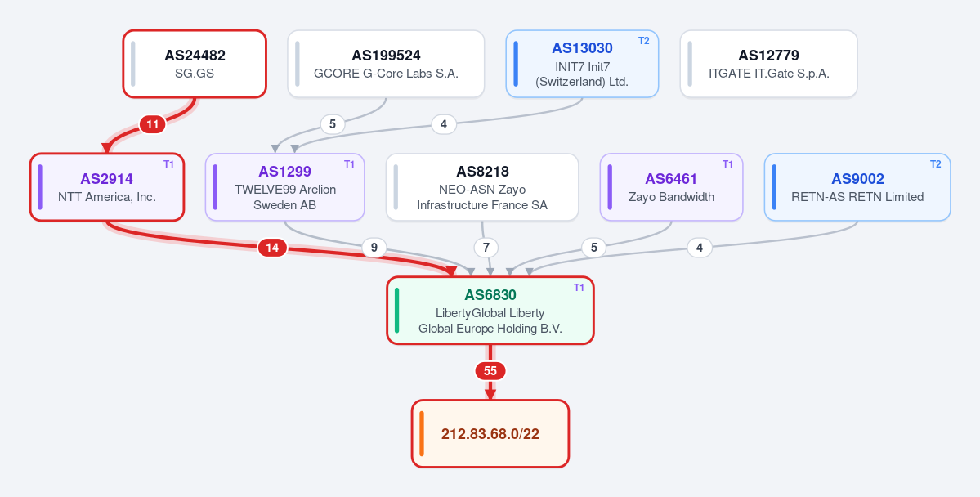The width and height of the screenshot is (980, 497).
Task: Click the T1 tier badge on AS6830
Action: (x=579, y=288)
